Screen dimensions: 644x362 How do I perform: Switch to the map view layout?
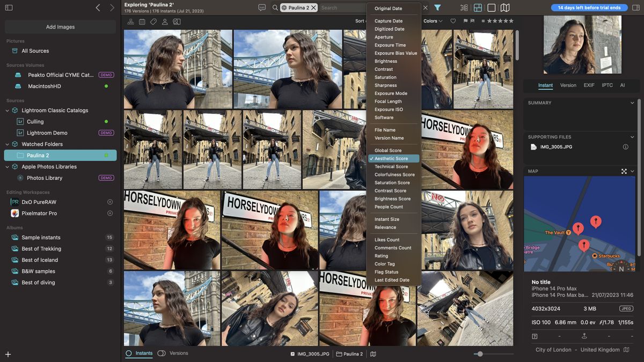click(506, 8)
